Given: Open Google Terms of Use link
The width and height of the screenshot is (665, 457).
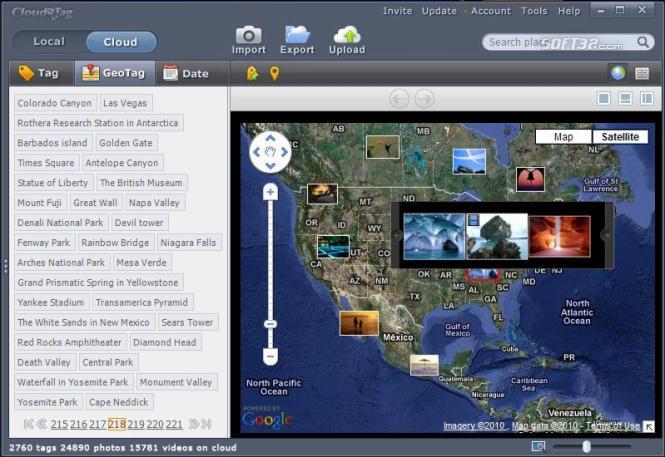Looking at the screenshot, I should click(613, 426).
